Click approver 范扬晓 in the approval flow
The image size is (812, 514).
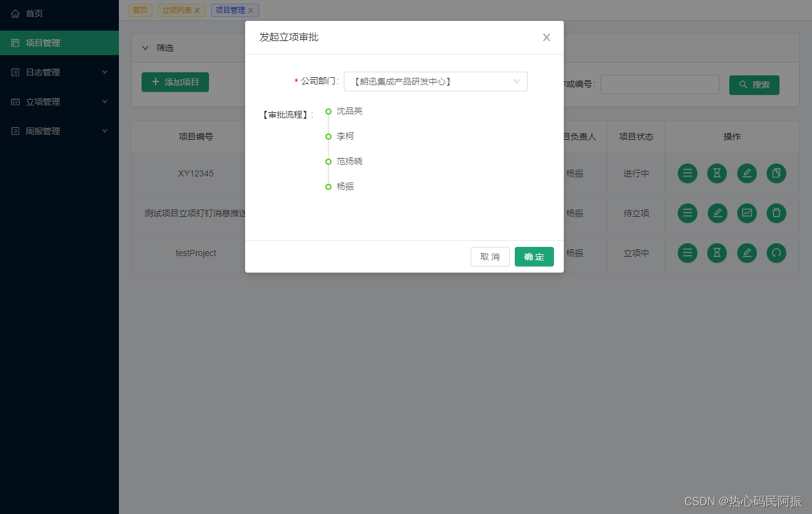350,161
